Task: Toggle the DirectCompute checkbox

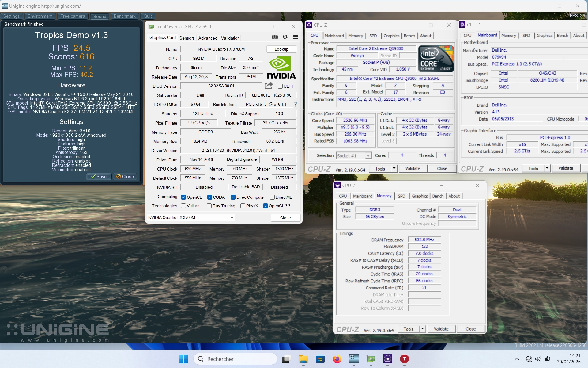Action: point(233,197)
